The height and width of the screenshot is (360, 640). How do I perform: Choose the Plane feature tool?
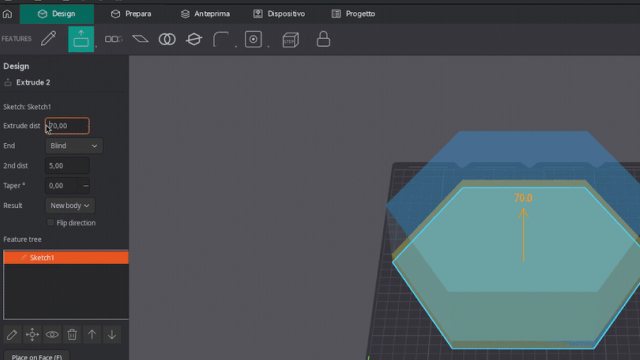[x=140, y=39]
